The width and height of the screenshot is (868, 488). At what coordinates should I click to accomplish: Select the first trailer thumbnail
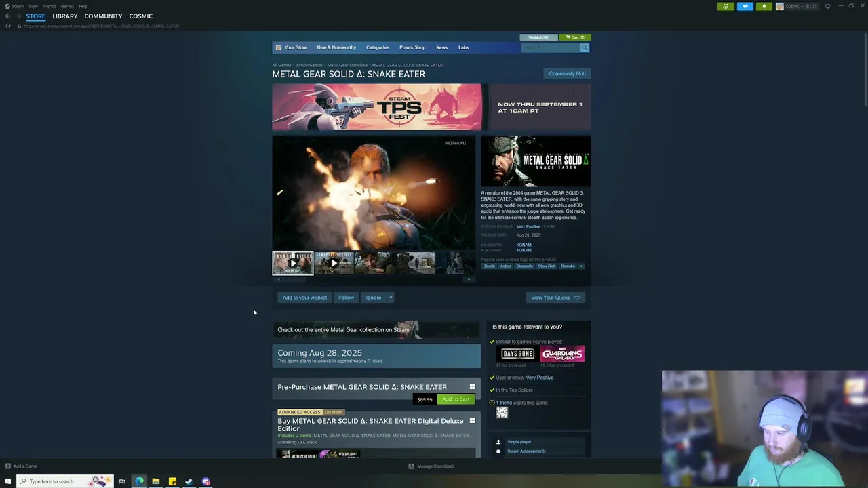click(x=293, y=263)
